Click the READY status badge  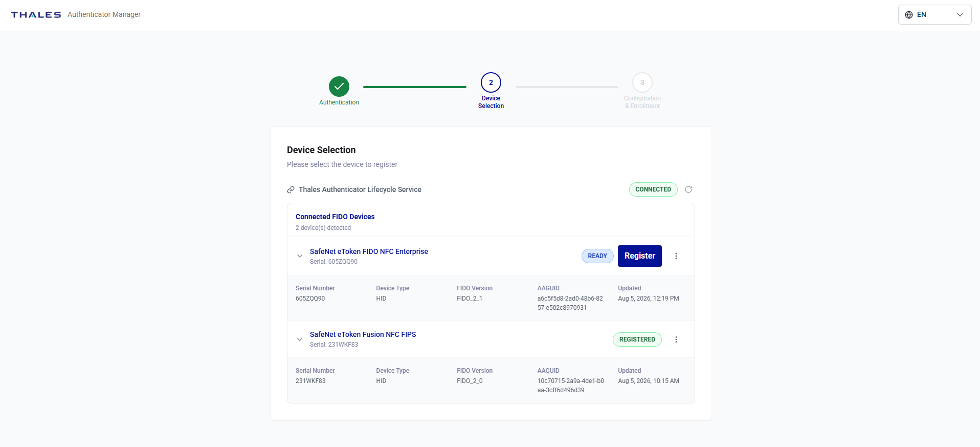(597, 256)
